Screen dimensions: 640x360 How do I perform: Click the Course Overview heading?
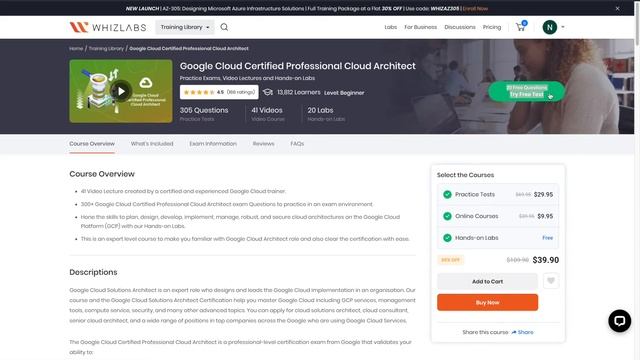click(x=102, y=174)
